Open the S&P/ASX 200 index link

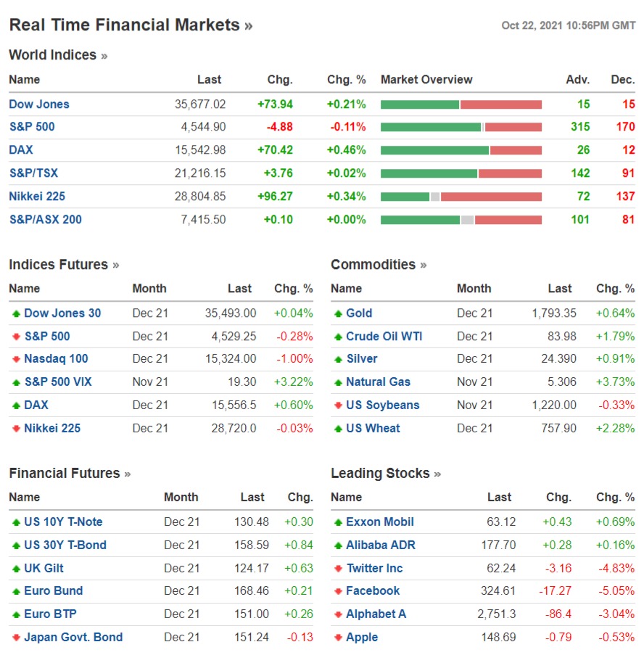point(46,219)
